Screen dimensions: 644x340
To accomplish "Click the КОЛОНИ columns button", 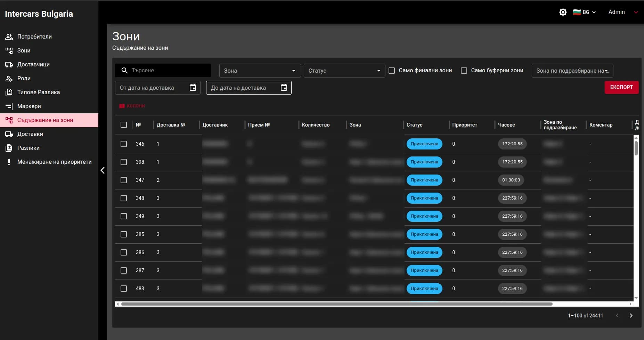I will tap(132, 106).
